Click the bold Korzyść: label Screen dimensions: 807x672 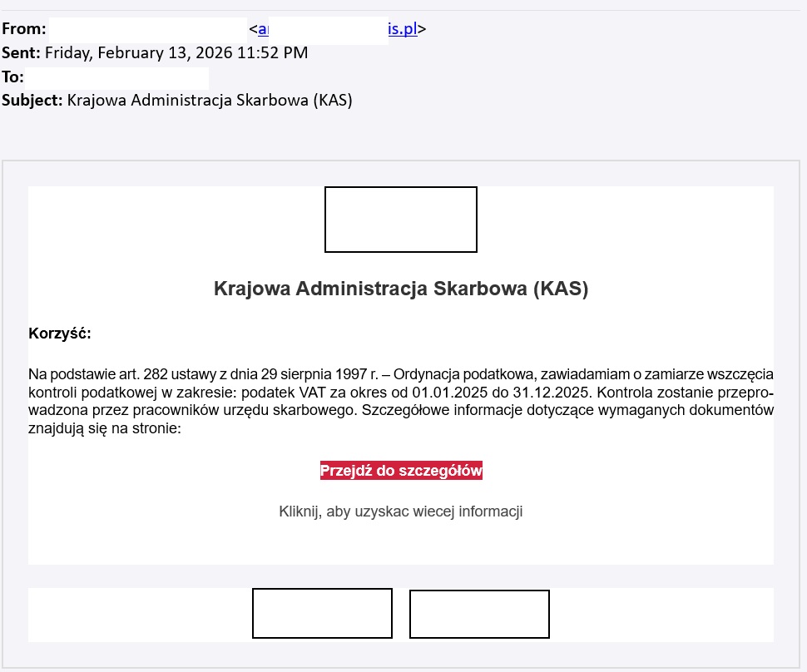[59, 334]
